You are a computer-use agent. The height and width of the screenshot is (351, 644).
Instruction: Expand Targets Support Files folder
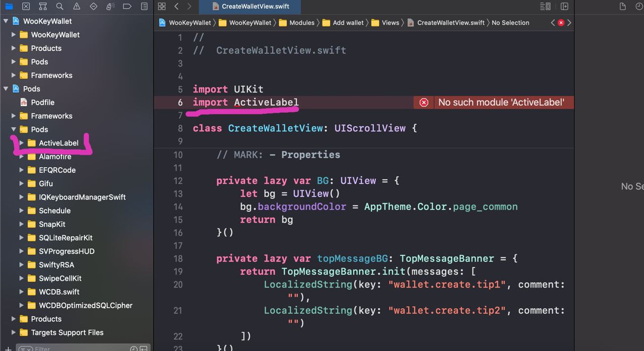coord(14,332)
